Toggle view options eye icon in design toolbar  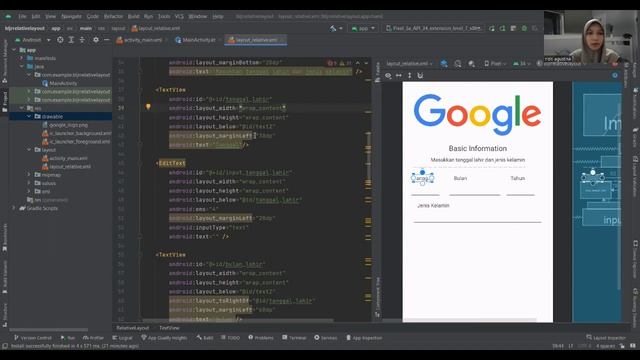[x=388, y=76]
